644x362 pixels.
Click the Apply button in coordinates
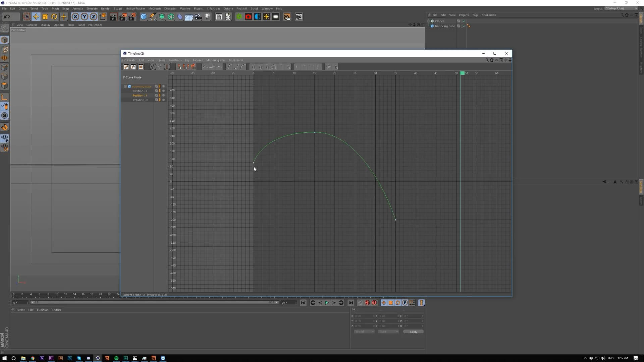(x=413, y=332)
